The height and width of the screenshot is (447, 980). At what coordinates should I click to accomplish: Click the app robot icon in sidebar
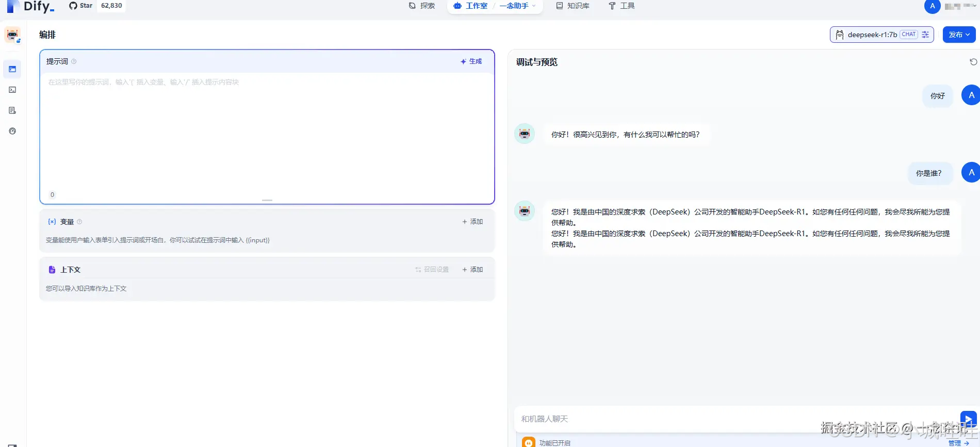[x=12, y=35]
